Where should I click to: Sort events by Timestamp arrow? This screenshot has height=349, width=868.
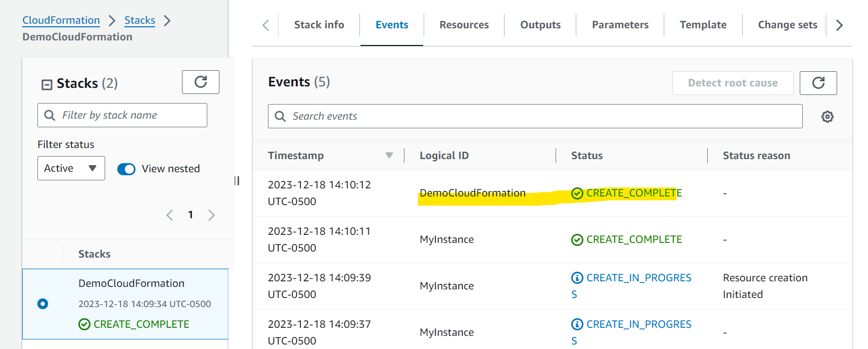[389, 156]
